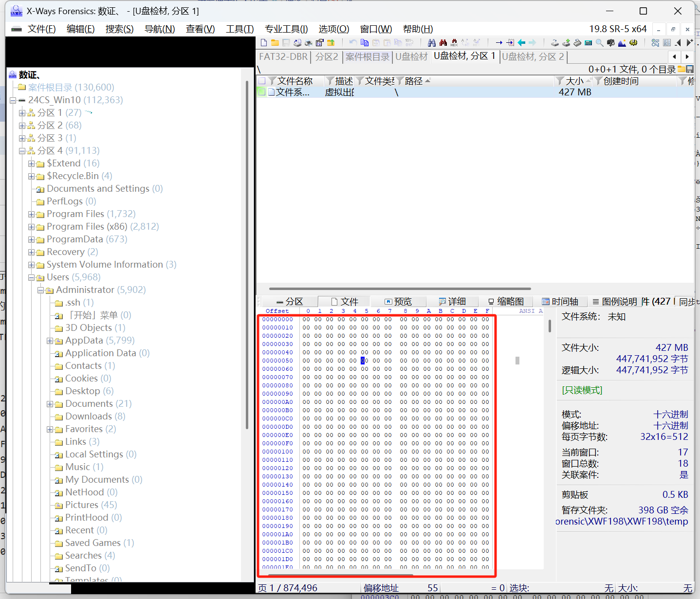The height and width of the screenshot is (599, 700).
Task: Switch to the FAT32-DBR tab
Action: click(283, 57)
